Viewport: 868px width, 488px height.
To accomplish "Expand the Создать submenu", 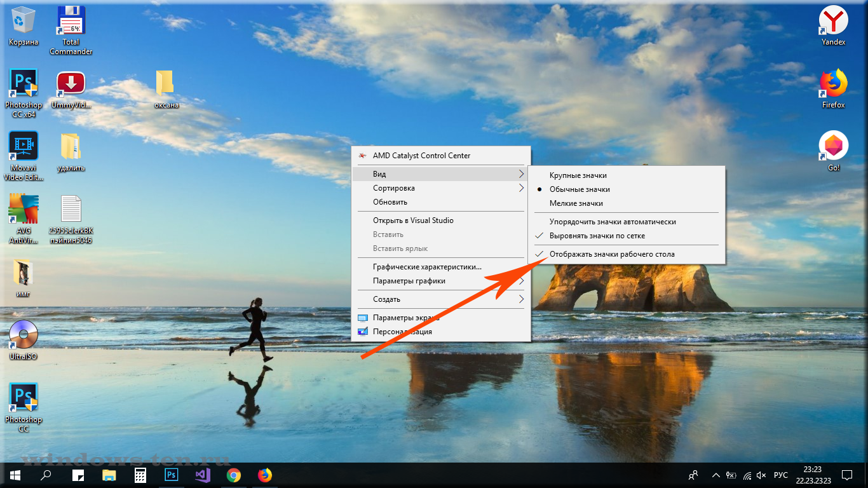I will [x=441, y=299].
